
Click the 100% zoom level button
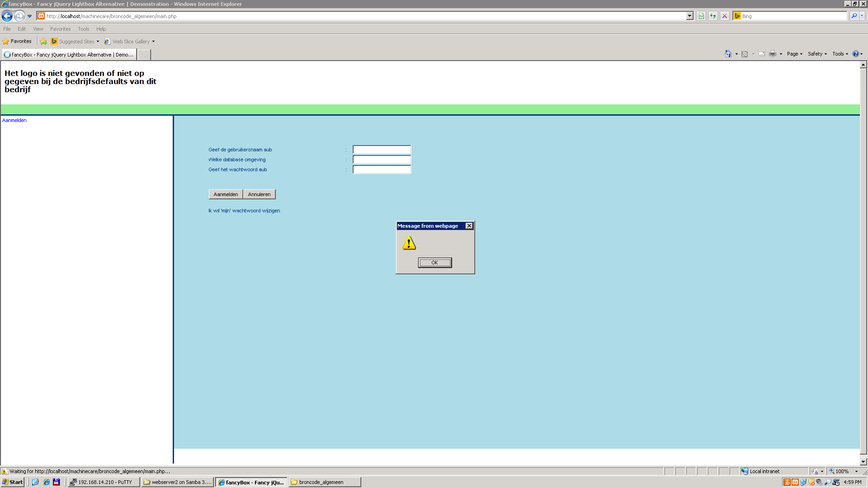coord(843,471)
